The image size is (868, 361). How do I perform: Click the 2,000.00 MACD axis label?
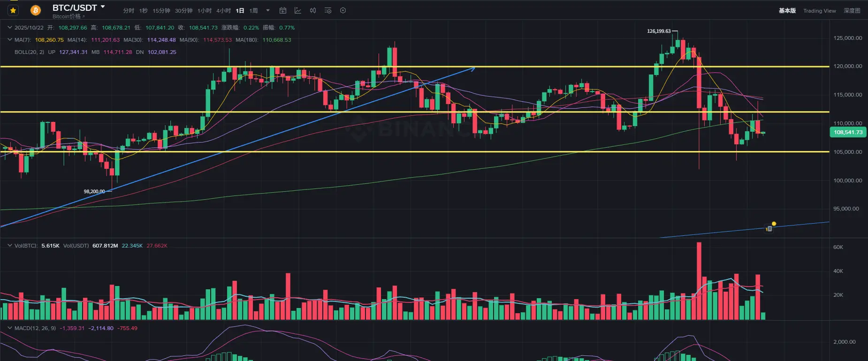[x=845, y=342]
